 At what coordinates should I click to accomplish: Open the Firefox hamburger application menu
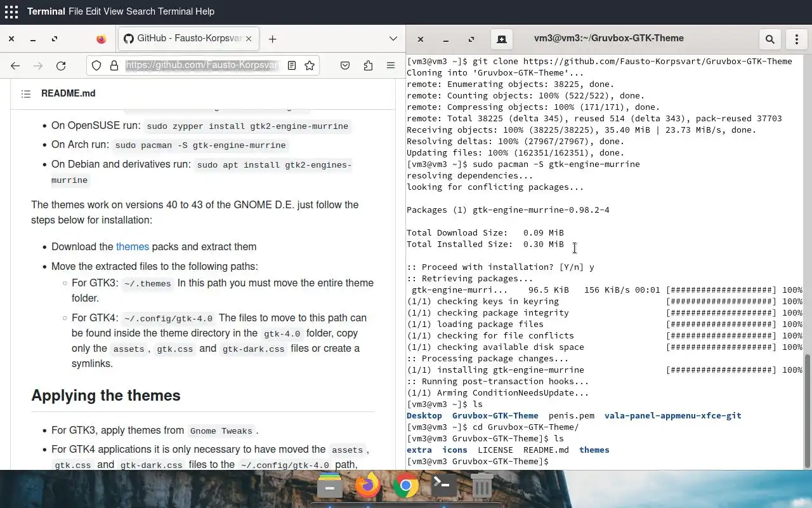tap(391, 65)
